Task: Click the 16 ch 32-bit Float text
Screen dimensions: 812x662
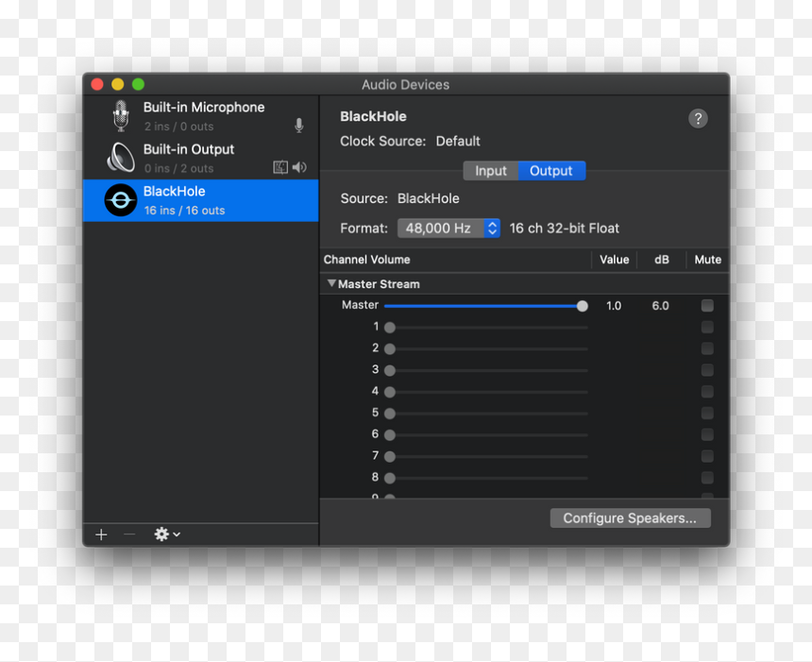Action: 564,229
